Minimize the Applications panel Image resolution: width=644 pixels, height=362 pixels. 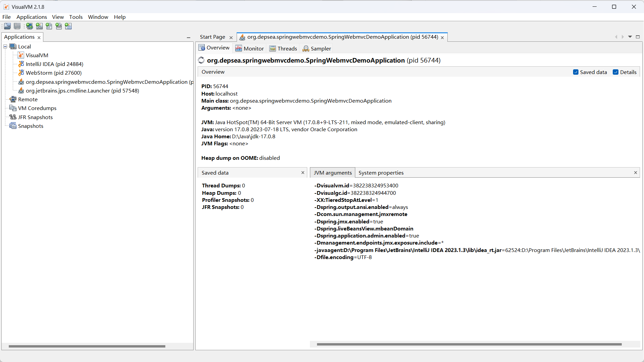[189, 37]
